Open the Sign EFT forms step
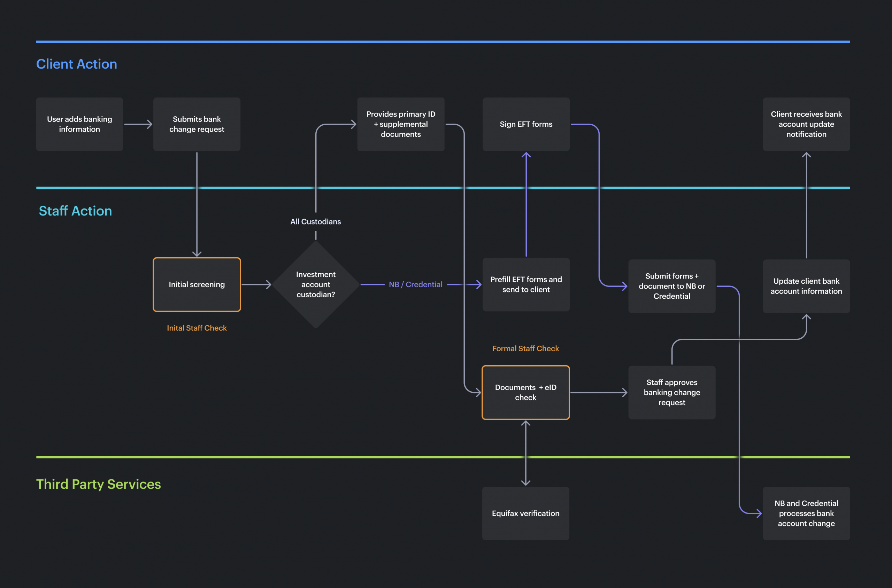Screen dimensions: 892x588 tap(525, 124)
